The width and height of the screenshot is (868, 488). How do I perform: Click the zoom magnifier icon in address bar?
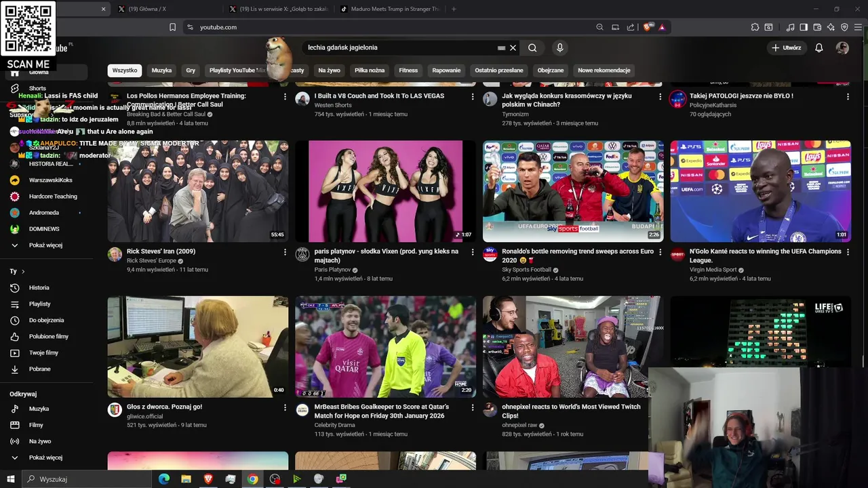599,27
